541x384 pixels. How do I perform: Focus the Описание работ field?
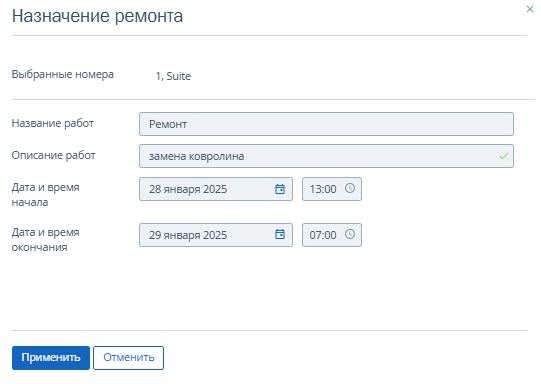pyautogui.click(x=326, y=156)
